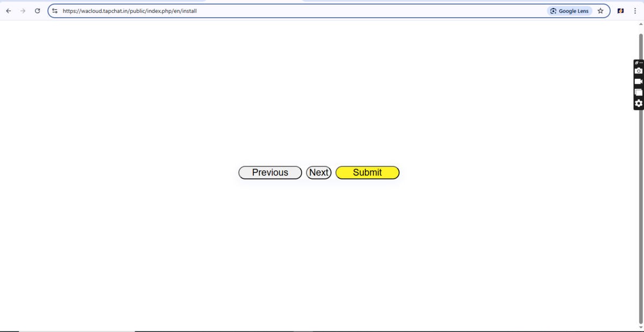Click the browser Forward arrow

click(x=23, y=11)
